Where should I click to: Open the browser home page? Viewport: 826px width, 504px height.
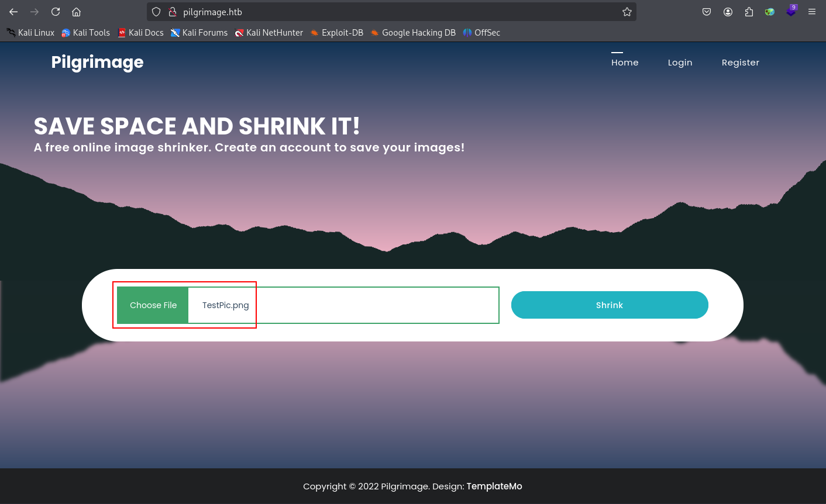(x=76, y=12)
